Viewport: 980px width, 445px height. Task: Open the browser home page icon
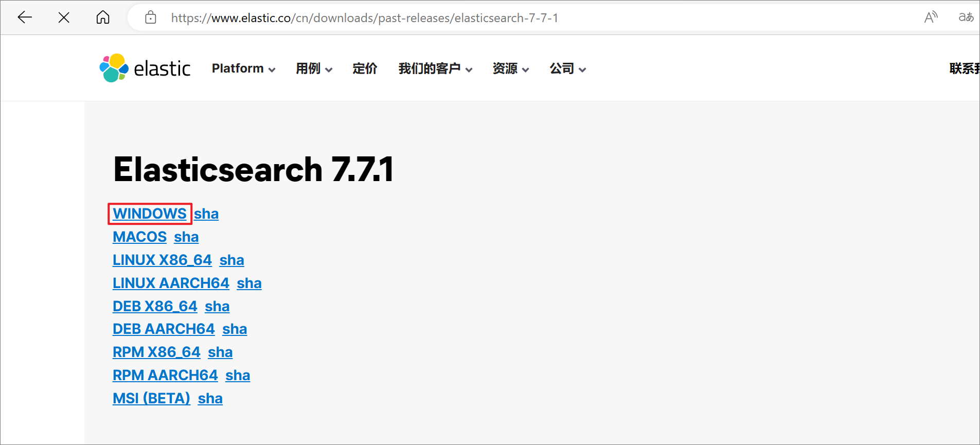(x=103, y=17)
